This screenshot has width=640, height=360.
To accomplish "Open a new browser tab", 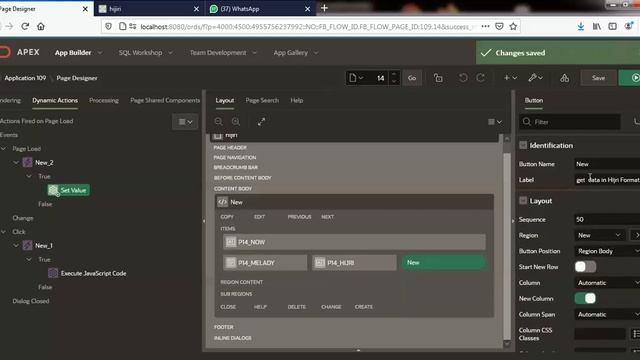I will tap(324, 8).
